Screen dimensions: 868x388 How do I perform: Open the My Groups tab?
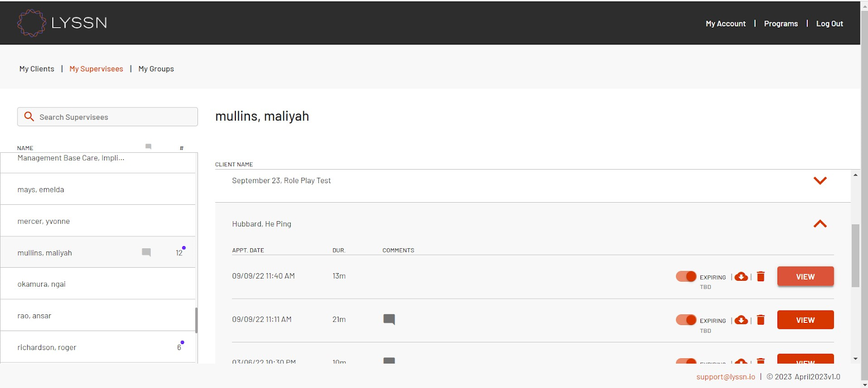(156, 69)
